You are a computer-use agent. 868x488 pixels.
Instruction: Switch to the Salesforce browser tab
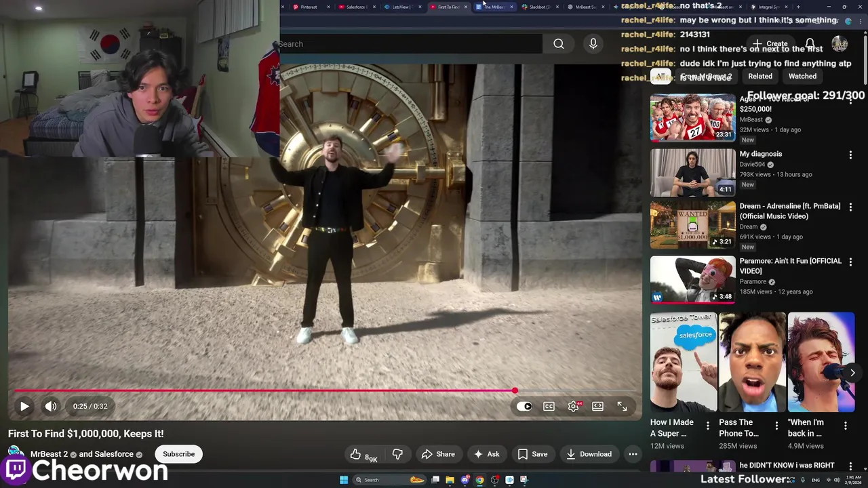356,7
